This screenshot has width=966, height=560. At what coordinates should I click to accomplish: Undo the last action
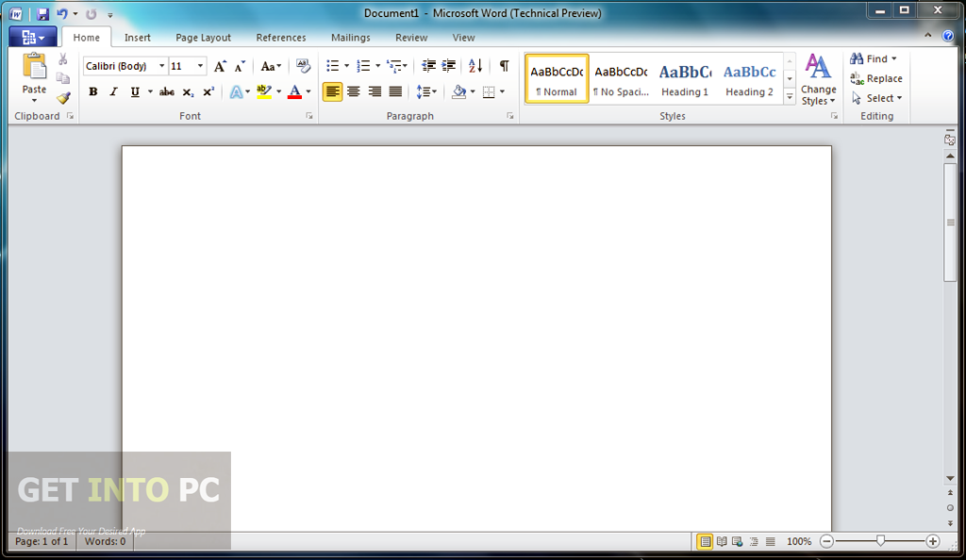click(61, 13)
